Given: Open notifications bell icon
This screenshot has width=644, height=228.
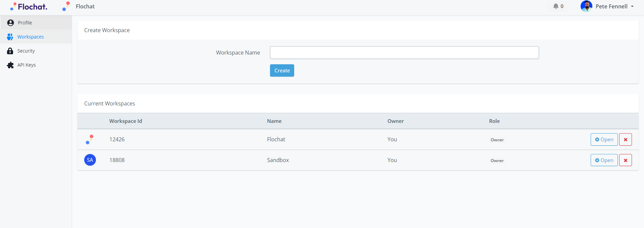Looking at the screenshot, I should point(556,6).
